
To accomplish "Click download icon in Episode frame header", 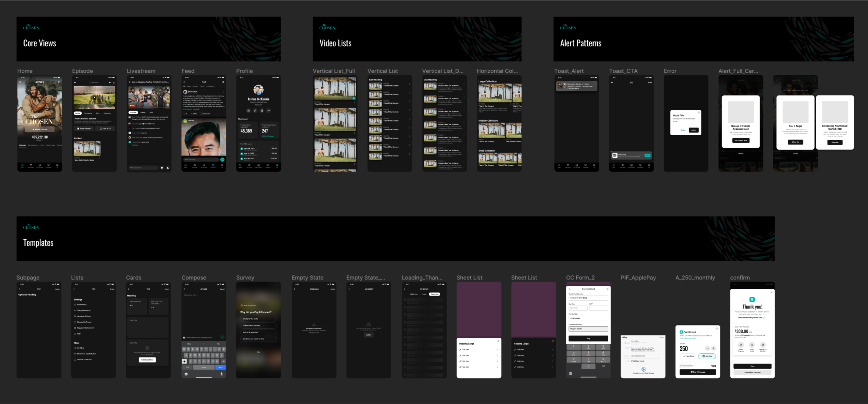I will (114, 82).
